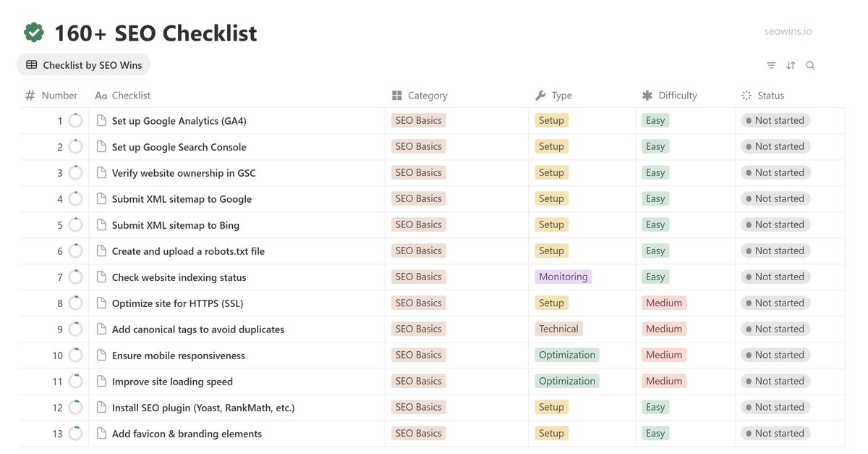
Task: Click the '160+ SEO Checklist' title
Action: point(156,33)
